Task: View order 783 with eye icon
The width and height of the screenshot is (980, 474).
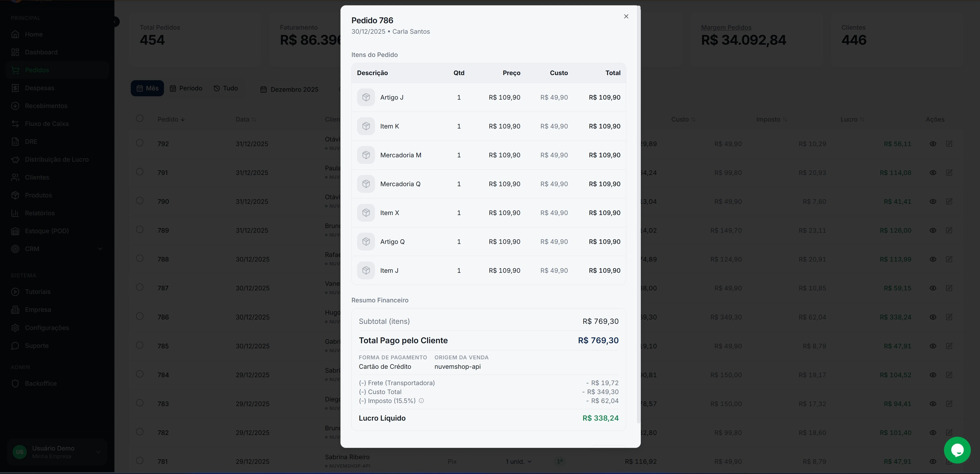Action: click(x=933, y=404)
